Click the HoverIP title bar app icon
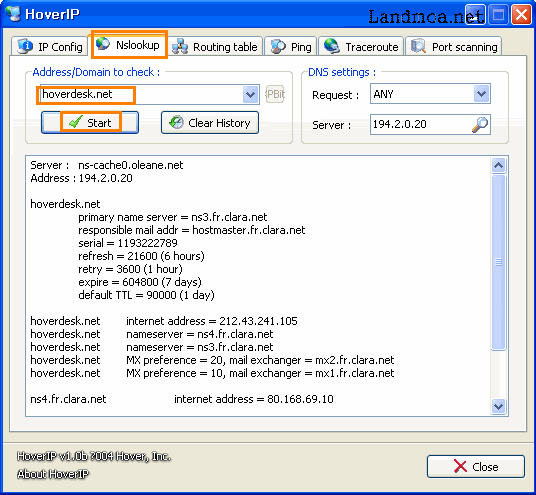The image size is (536, 495). (x=13, y=14)
